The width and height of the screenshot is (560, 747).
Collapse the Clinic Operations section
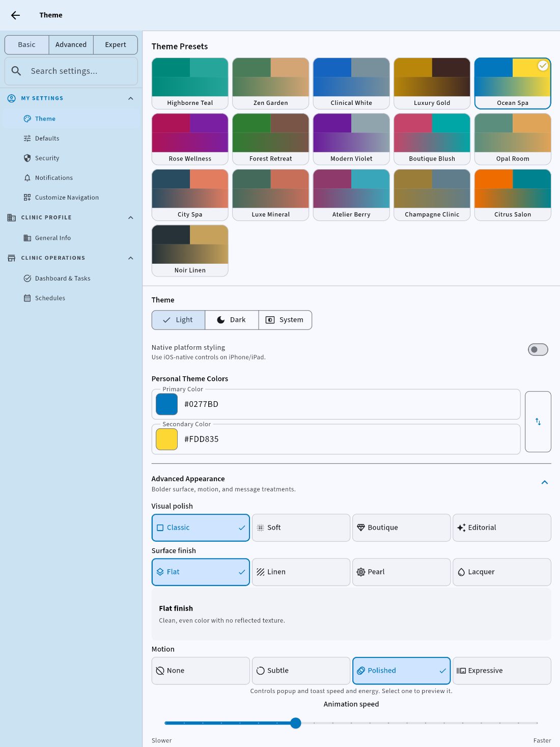click(131, 258)
